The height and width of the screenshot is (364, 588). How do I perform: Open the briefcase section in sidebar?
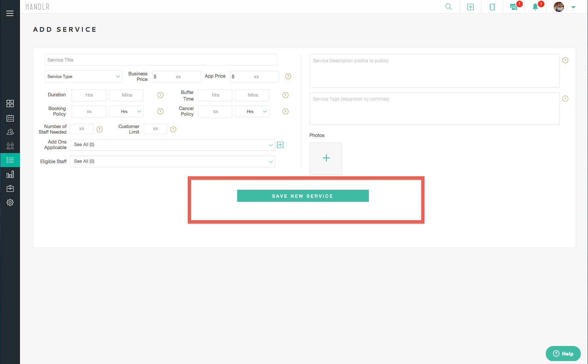tap(10, 188)
